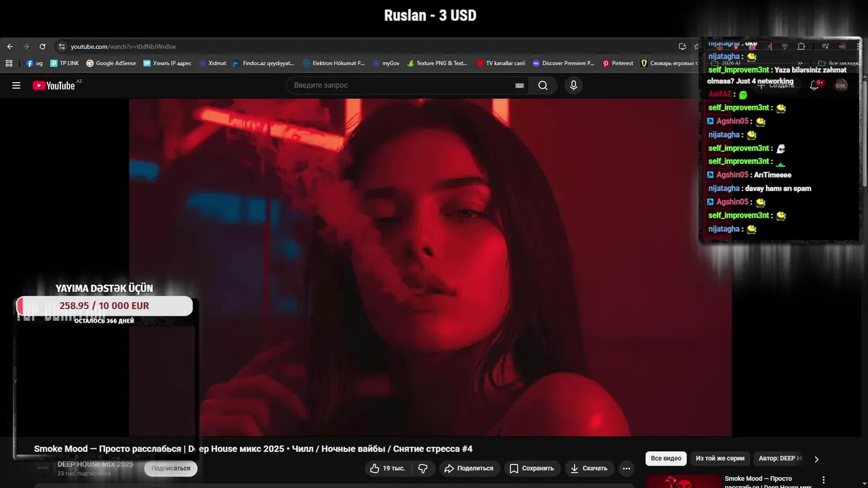
Task: Open the DEEP HOUSE MIX 2025 channel name
Action: [x=96, y=464]
